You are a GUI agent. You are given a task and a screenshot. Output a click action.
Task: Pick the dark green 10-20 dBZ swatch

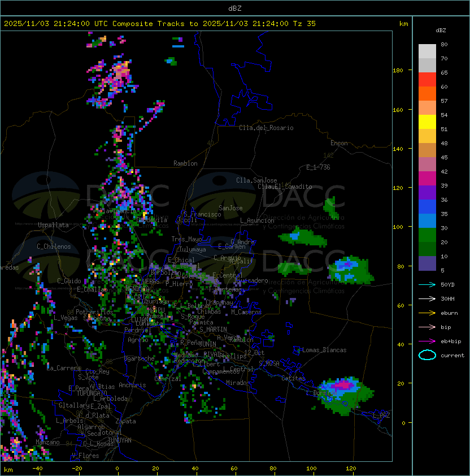(x=427, y=249)
